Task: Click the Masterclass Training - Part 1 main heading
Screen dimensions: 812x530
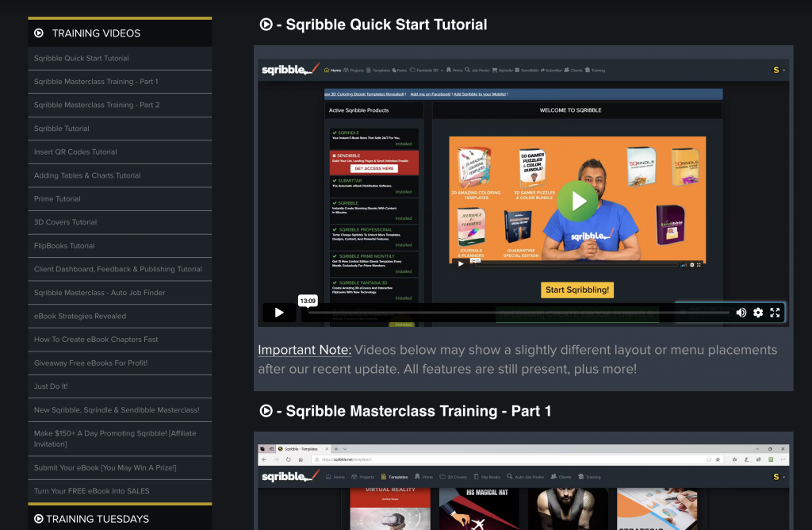Action: pyautogui.click(x=419, y=411)
